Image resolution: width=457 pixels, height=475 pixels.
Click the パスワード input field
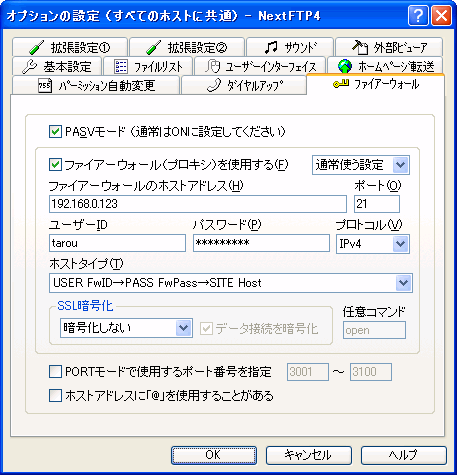261,243
